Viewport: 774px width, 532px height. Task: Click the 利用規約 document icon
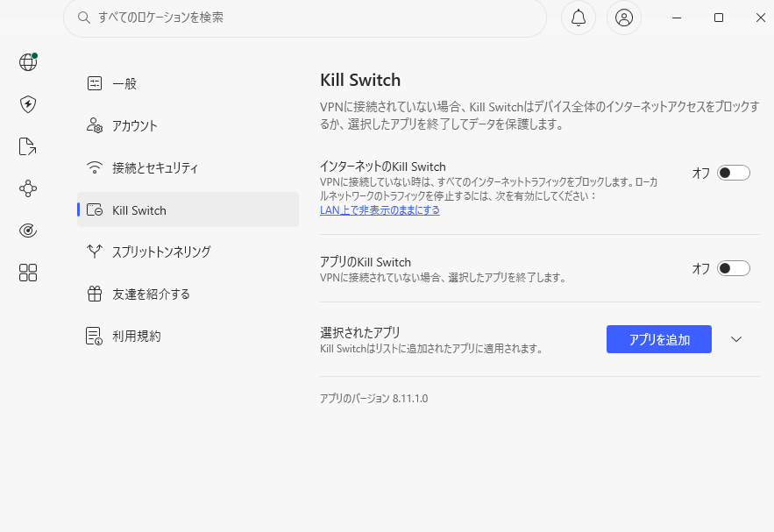pos(95,336)
